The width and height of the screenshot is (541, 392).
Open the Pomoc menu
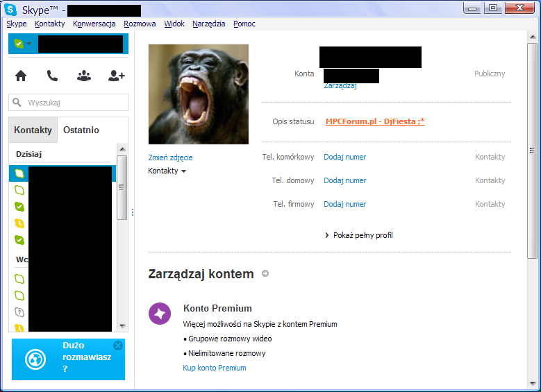244,24
